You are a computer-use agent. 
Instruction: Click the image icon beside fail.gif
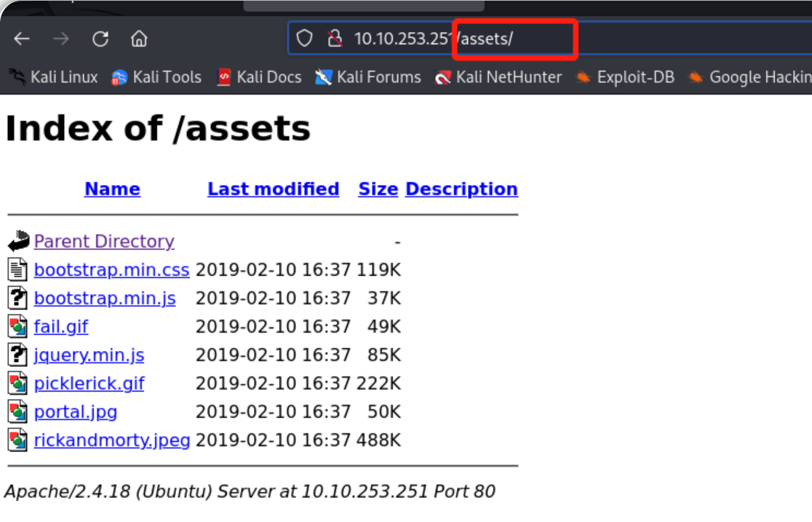point(17,327)
